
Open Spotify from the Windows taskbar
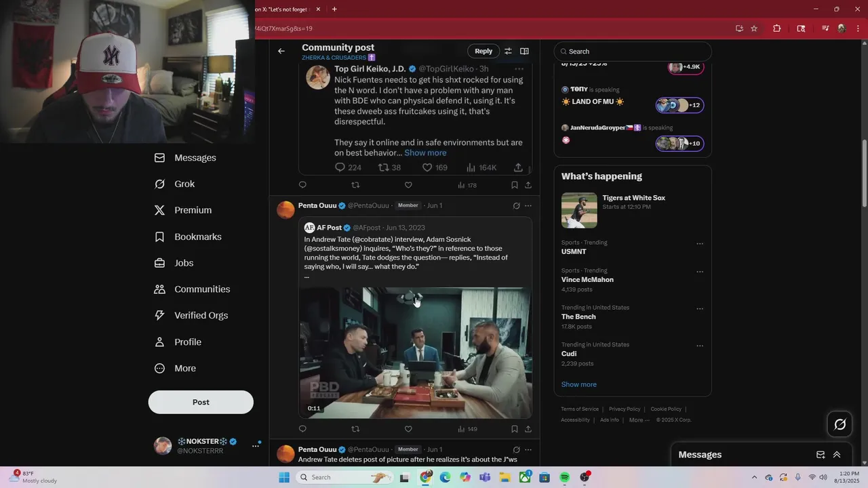point(565,477)
